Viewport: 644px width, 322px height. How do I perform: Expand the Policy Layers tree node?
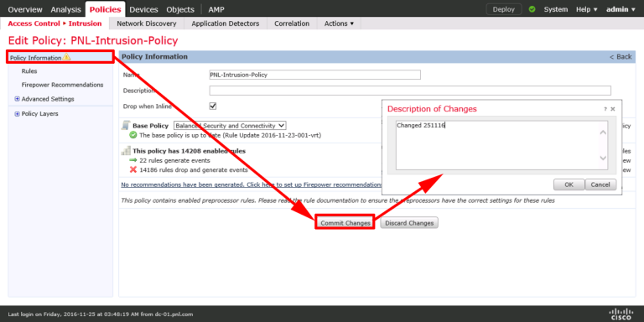coord(17,114)
